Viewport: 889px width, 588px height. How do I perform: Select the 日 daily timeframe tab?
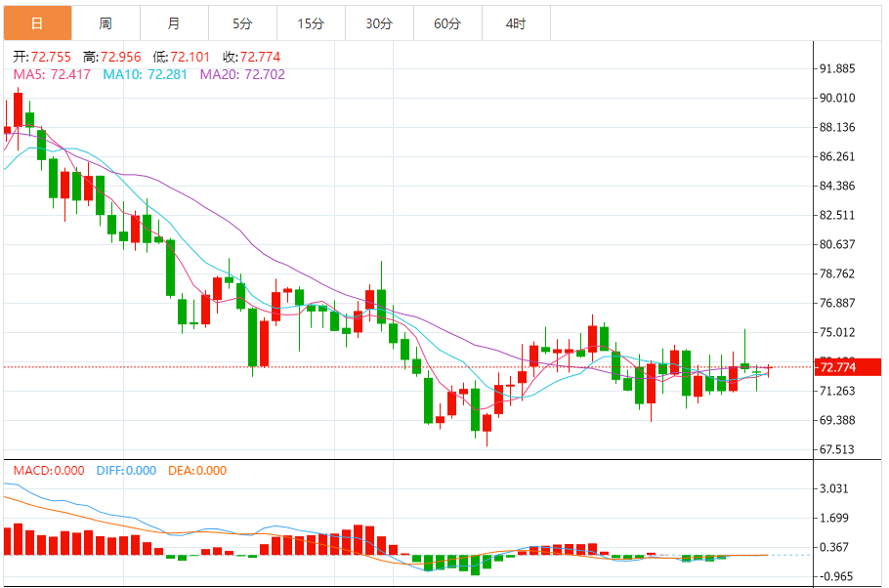[x=37, y=23]
